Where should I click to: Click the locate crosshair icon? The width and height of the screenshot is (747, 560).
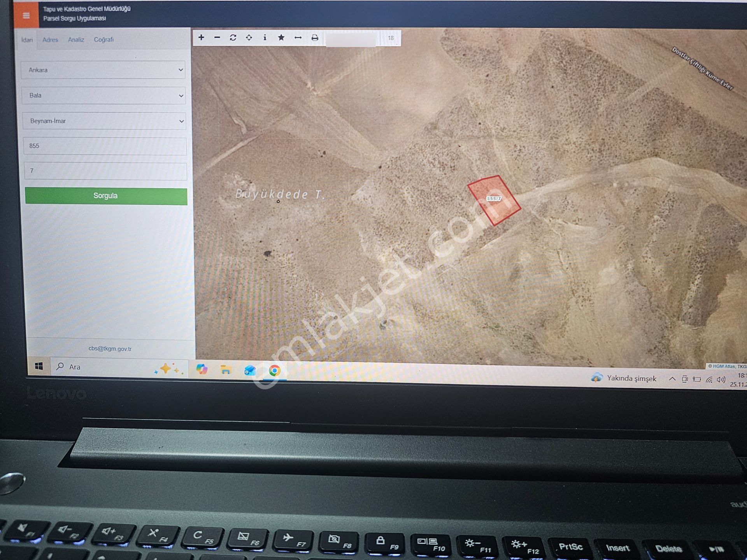pos(249,38)
